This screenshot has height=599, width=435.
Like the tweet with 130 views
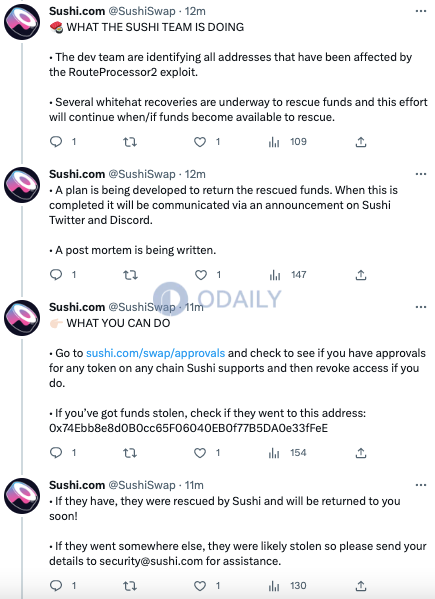point(200,586)
